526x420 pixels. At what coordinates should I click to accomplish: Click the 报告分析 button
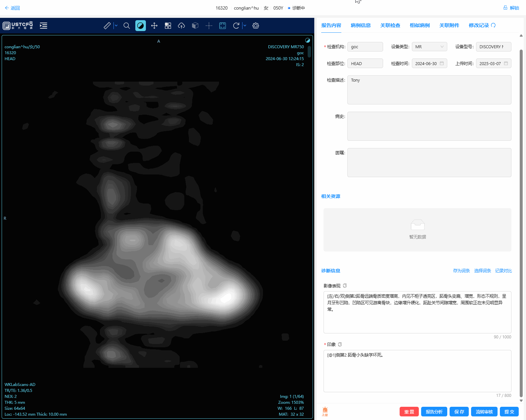(434, 412)
